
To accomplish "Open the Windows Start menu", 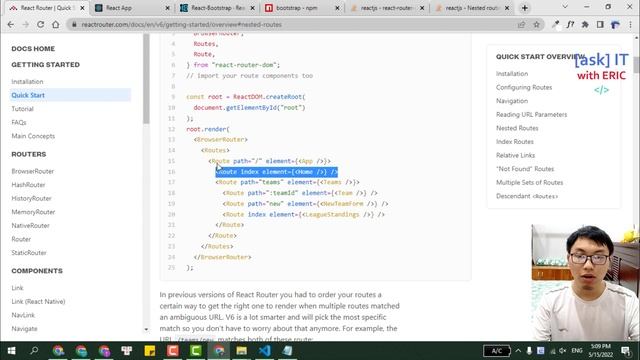I will [11, 351].
